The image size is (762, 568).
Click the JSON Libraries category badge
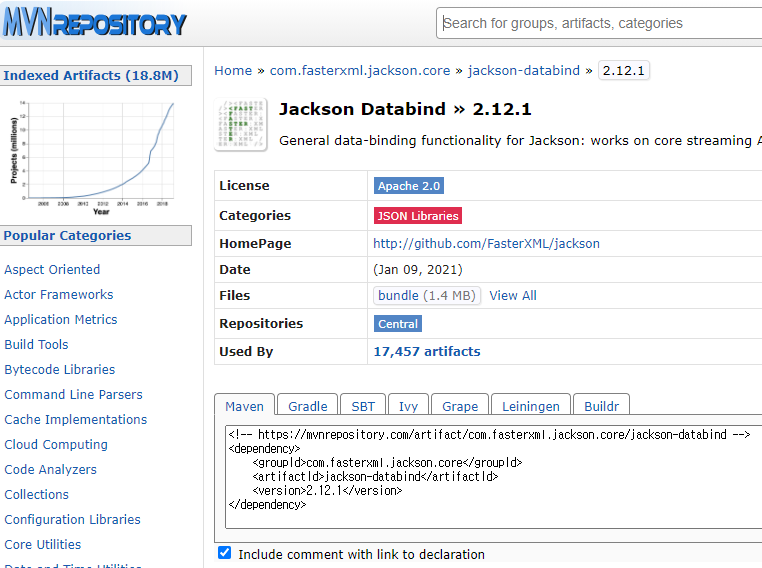click(418, 216)
